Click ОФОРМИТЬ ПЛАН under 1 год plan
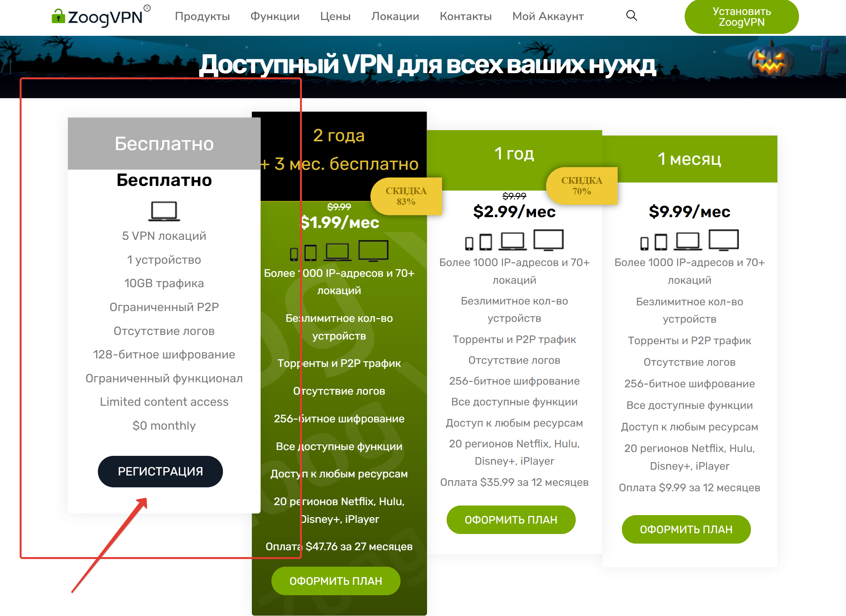 tap(511, 520)
